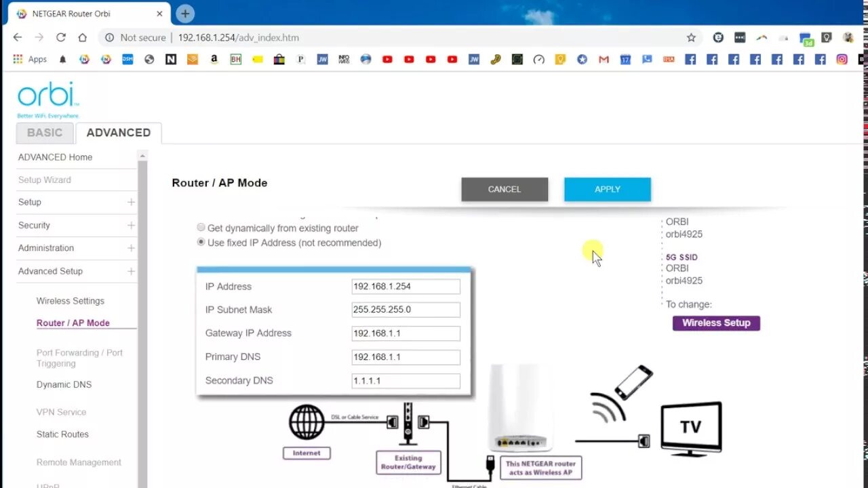Open Router / AP Mode in sidebar
Viewport: 868px width, 488px height.
(73, 323)
